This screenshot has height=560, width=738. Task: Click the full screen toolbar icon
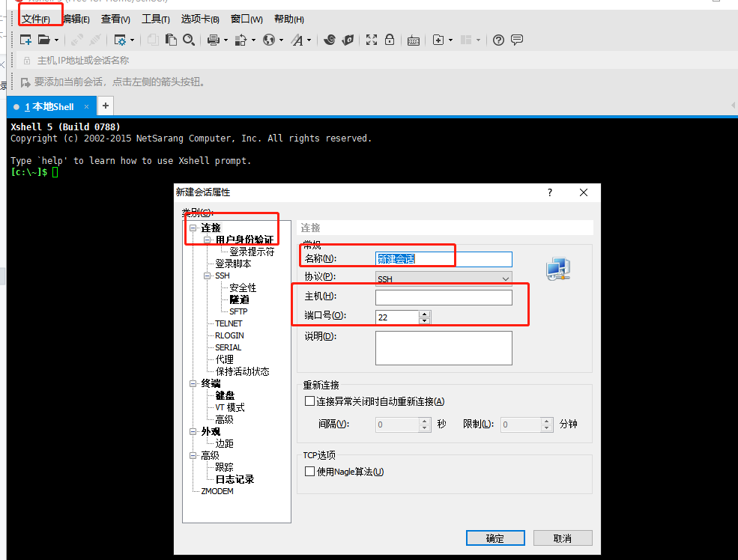click(x=372, y=40)
